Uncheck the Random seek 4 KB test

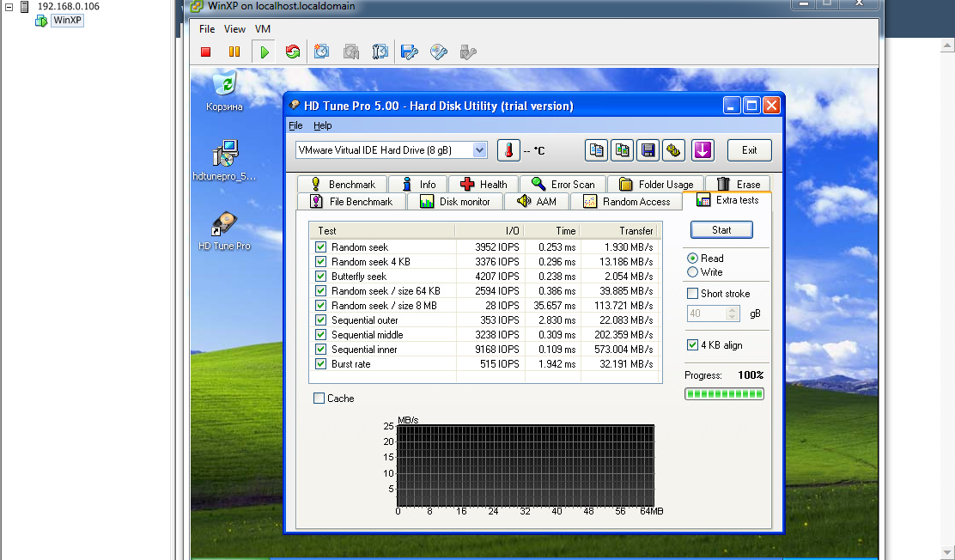321,261
